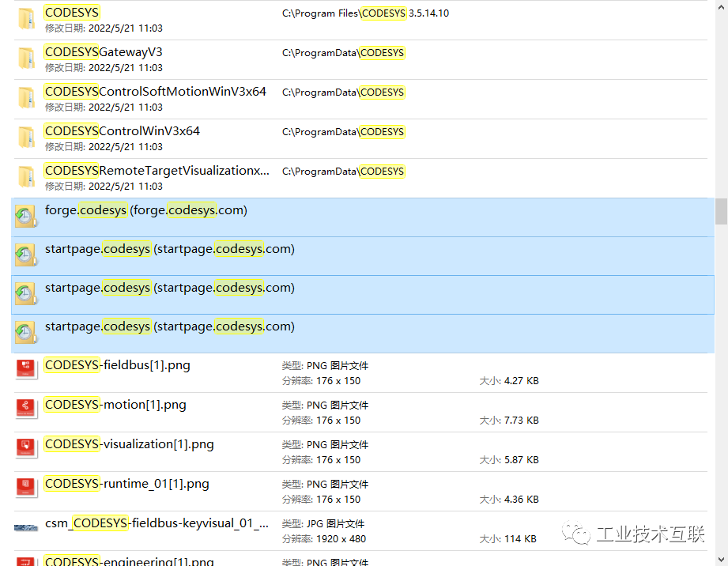The height and width of the screenshot is (566, 728).
Task: Click the PNG icon for CODESYS-motion[1].png
Action: 26,409
